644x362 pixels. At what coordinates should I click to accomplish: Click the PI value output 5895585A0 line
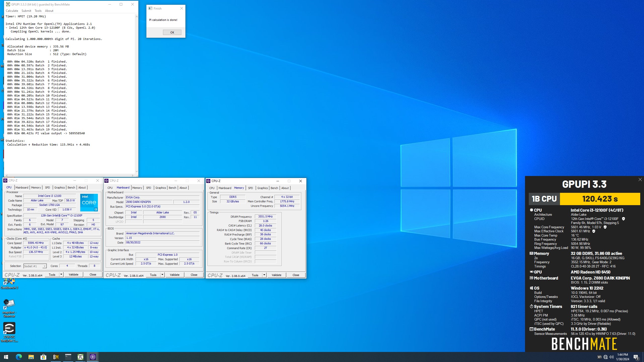point(46,133)
